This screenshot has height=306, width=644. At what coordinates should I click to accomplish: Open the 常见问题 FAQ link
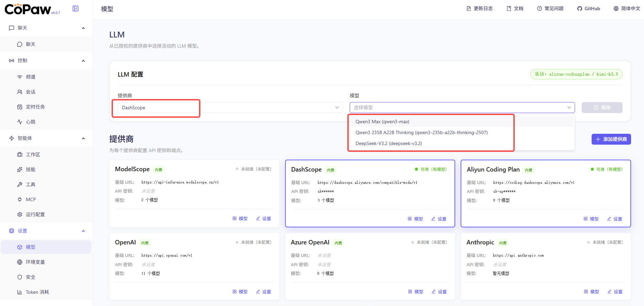pos(550,9)
